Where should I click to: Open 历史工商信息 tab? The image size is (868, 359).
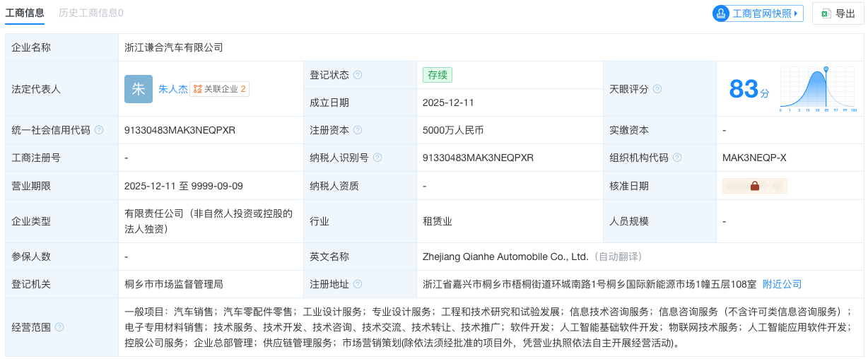[x=91, y=13]
